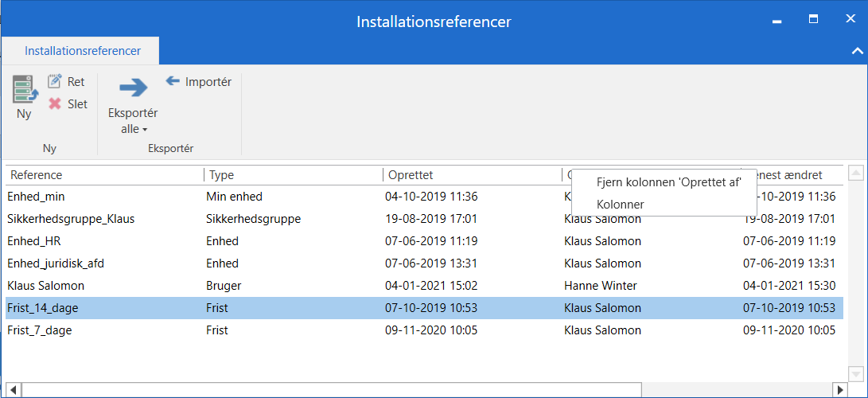The height and width of the screenshot is (398, 868).
Task: Open the Kolonner context menu item
Action: pos(621,204)
